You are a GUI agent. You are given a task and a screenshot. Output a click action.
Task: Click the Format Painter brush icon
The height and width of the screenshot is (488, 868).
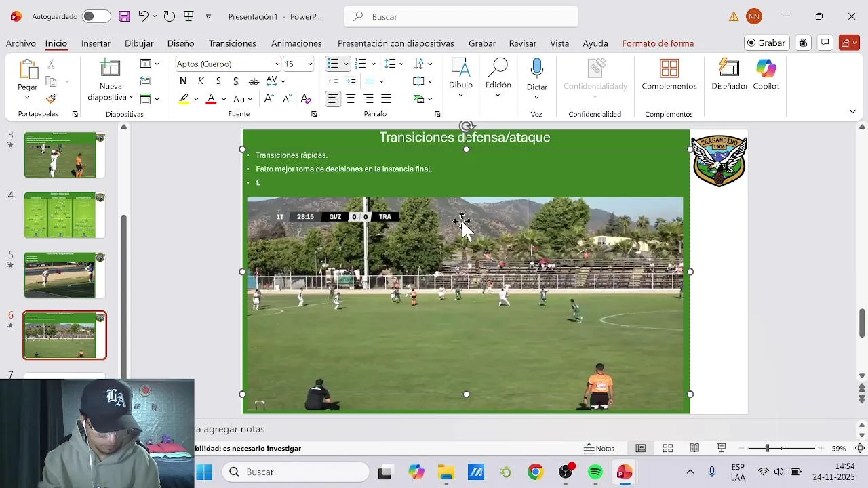[51, 99]
